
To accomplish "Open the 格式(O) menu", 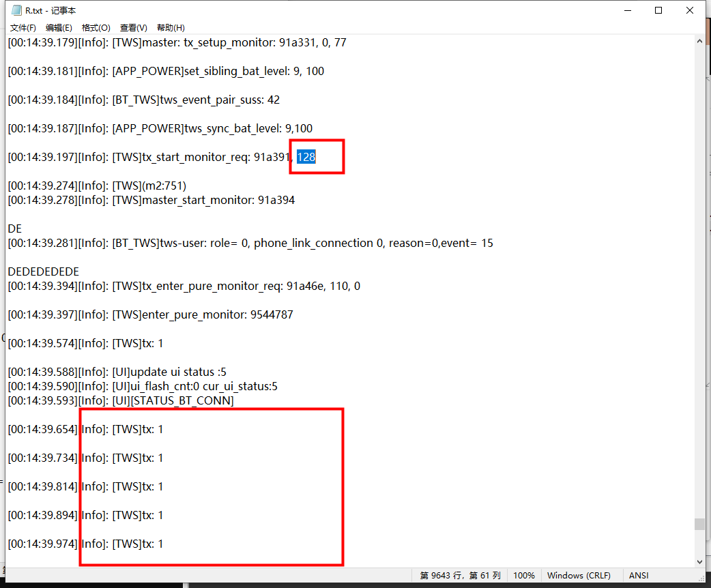I will 96,28.
